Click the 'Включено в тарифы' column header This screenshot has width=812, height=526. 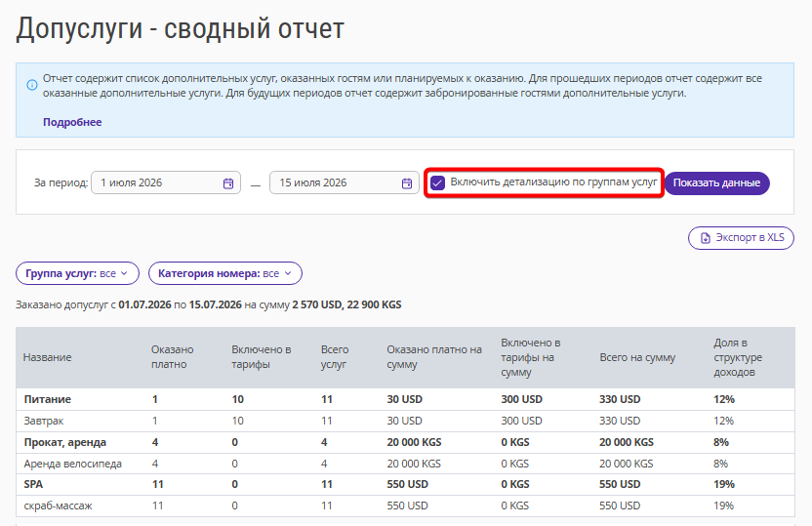[x=262, y=357]
